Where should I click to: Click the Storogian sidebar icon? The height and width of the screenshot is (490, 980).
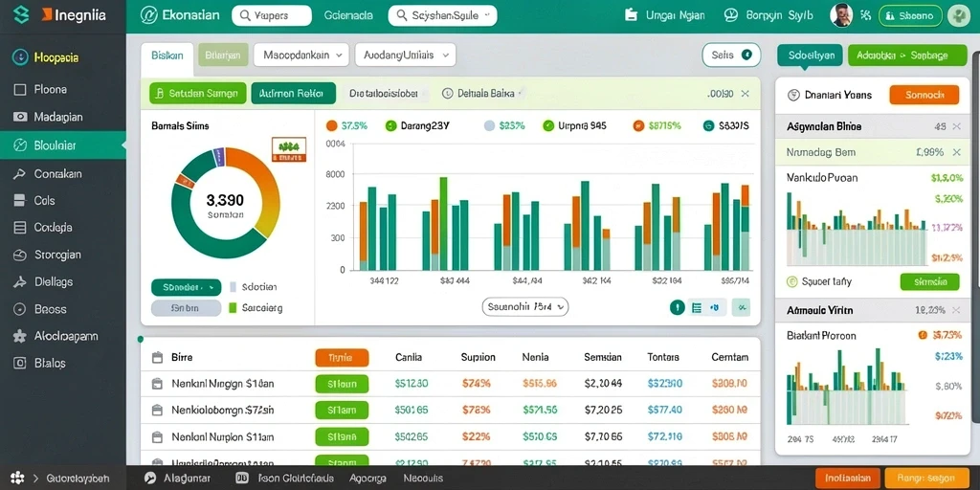tap(20, 255)
